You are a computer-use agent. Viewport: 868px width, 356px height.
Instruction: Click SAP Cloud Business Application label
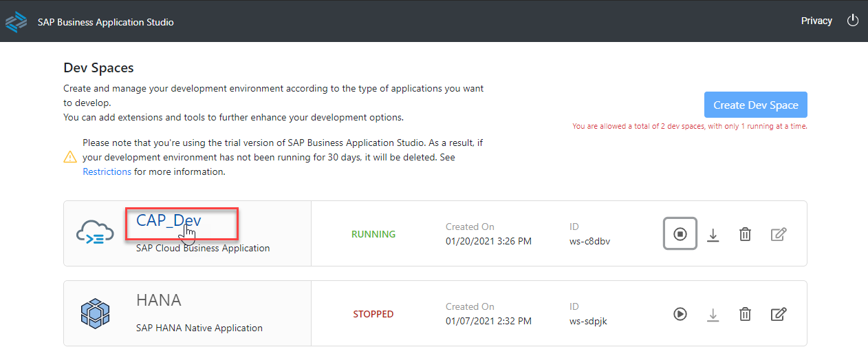click(x=203, y=248)
